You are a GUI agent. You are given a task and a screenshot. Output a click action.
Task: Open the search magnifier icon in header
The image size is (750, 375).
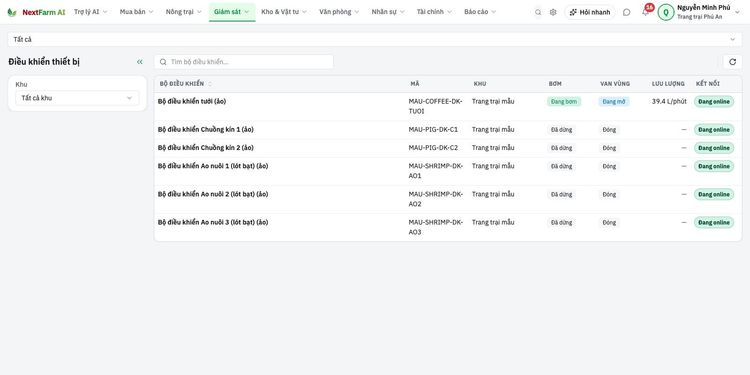pyautogui.click(x=538, y=12)
